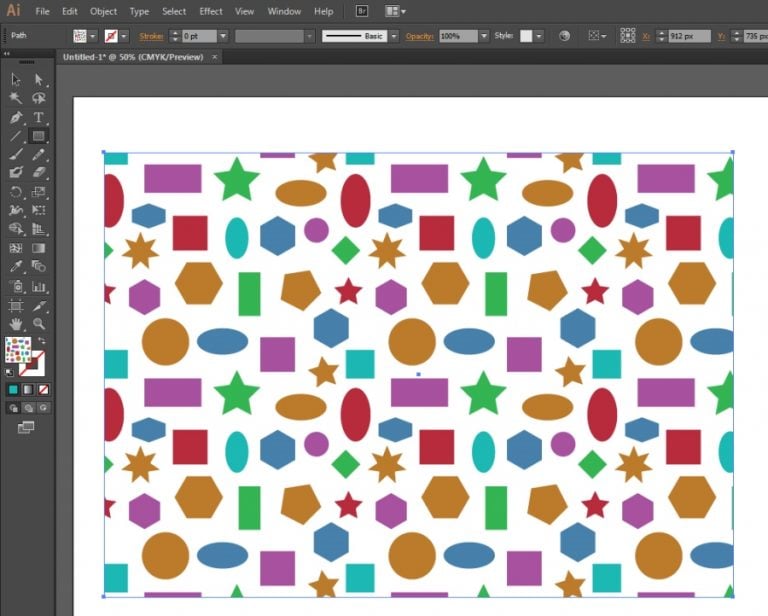Click the Opacity label link
Image resolution: width=768 pixels, height=616 pixels.
pyautogui.click(x=419, y=36)
